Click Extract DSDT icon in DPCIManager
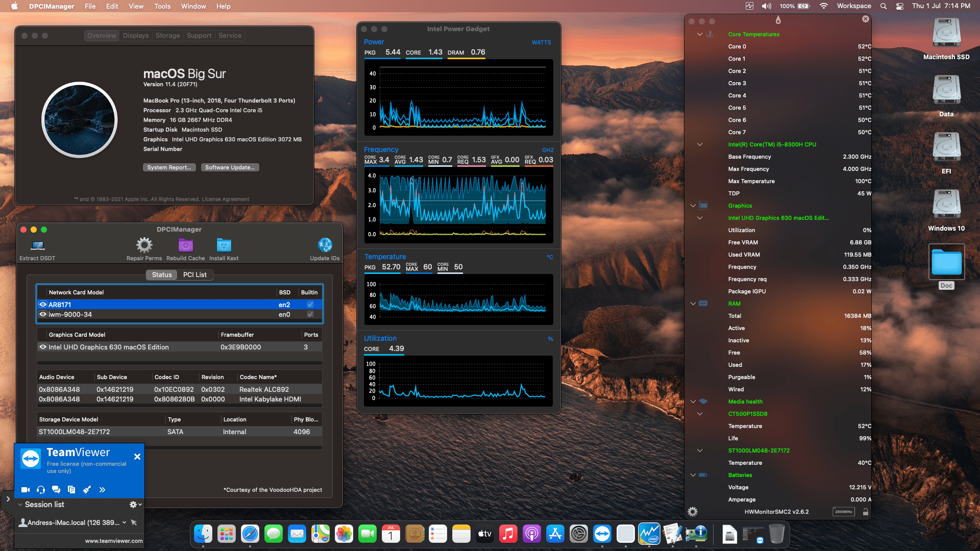This screenshot has width=980, height=551. [x=37, y=245]
